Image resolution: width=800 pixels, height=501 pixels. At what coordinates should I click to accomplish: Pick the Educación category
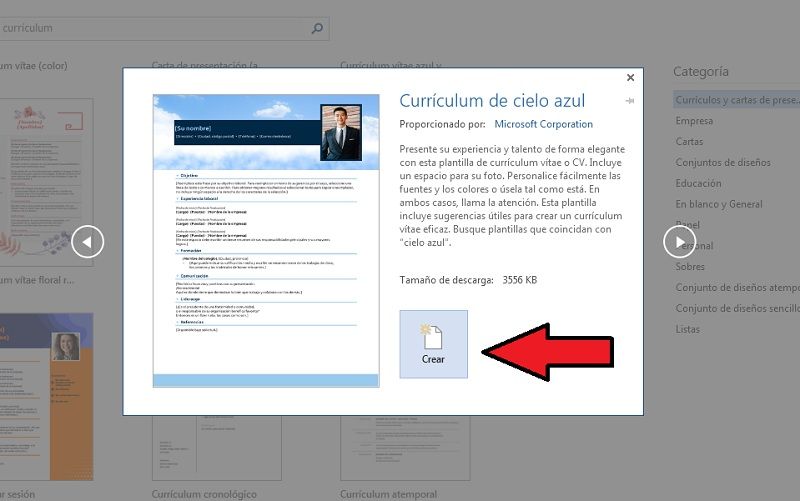[698, 184]
